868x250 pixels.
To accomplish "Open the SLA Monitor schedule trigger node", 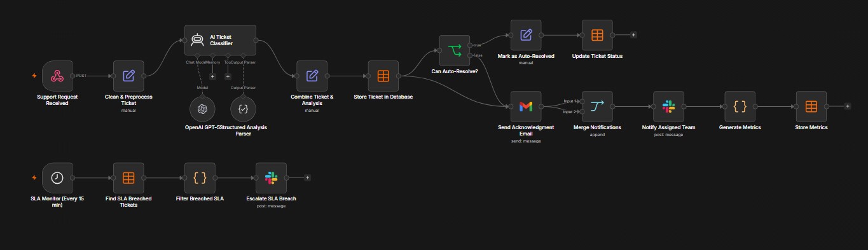I will [x=57, y=177].
